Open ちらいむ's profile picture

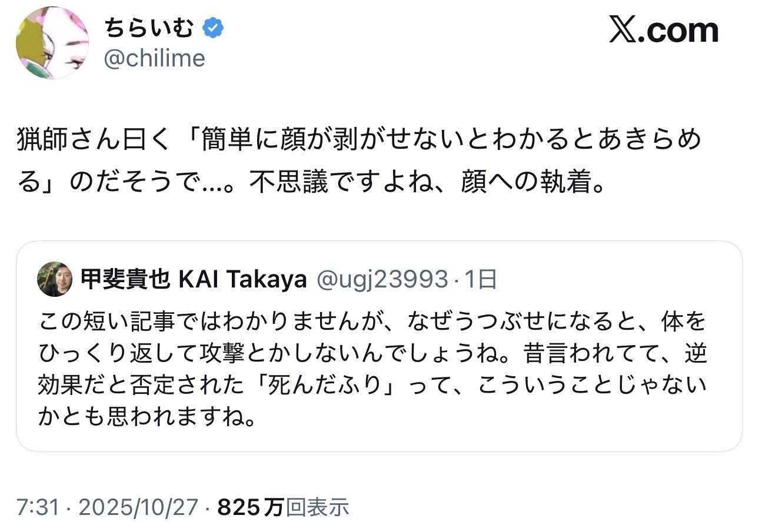(52, 43)
